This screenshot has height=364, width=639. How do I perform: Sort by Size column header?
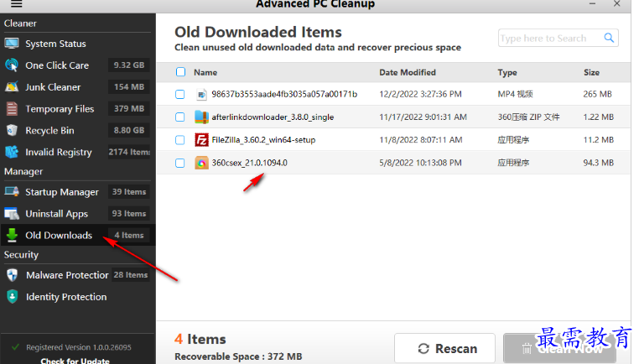[x=591, y=73]
